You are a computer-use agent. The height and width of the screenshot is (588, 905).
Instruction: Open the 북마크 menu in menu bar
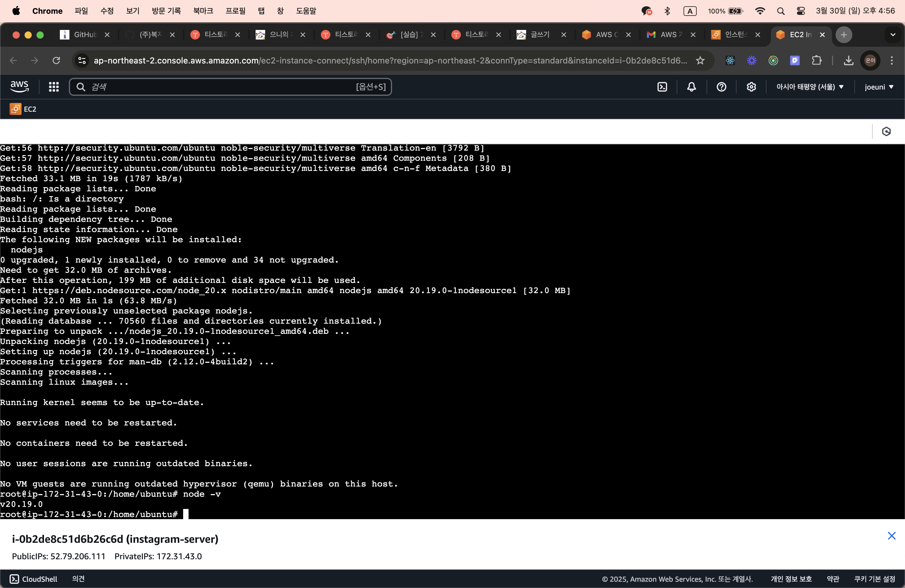click(x=203, y=11)
